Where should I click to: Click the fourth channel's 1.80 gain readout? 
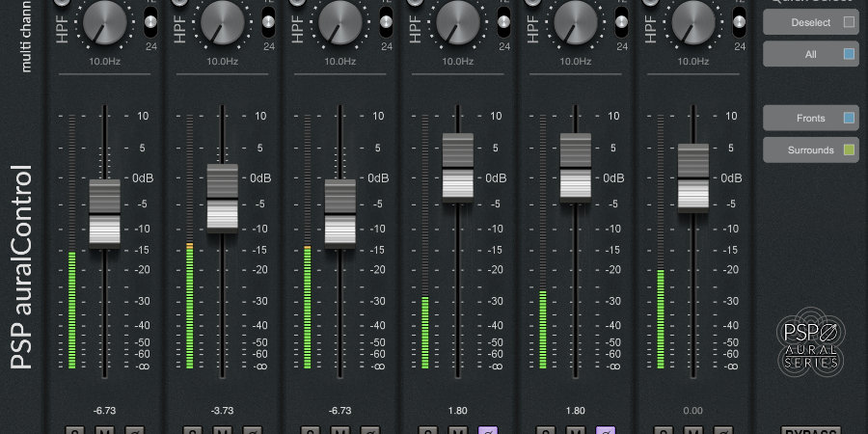pos(458,411)
